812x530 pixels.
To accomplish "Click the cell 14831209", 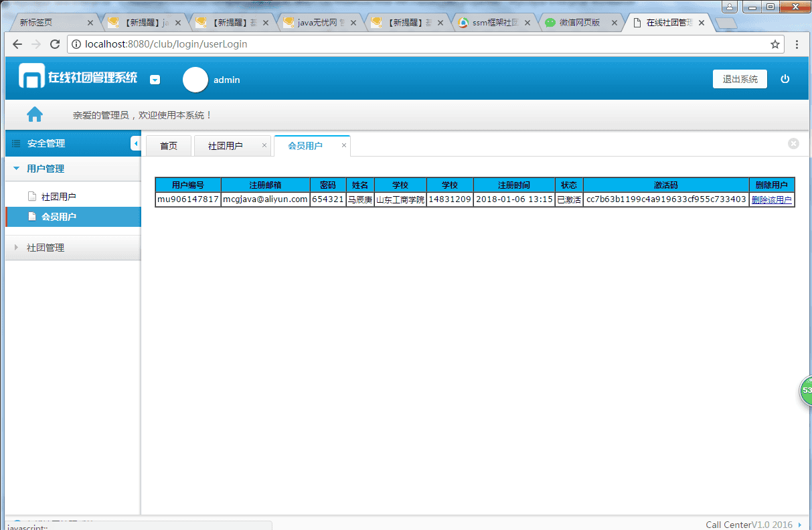I will [450, 199].
